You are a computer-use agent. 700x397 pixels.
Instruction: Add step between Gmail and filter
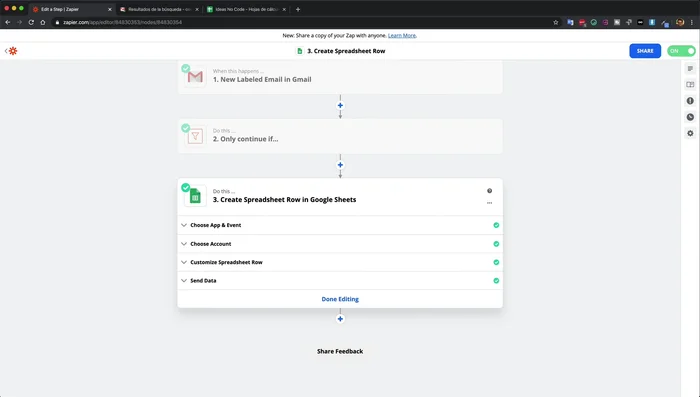[340, 106]
